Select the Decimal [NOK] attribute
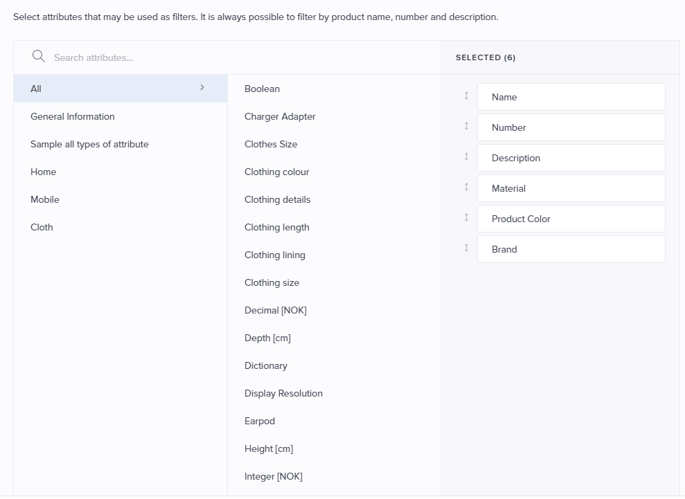 [275, 310]
